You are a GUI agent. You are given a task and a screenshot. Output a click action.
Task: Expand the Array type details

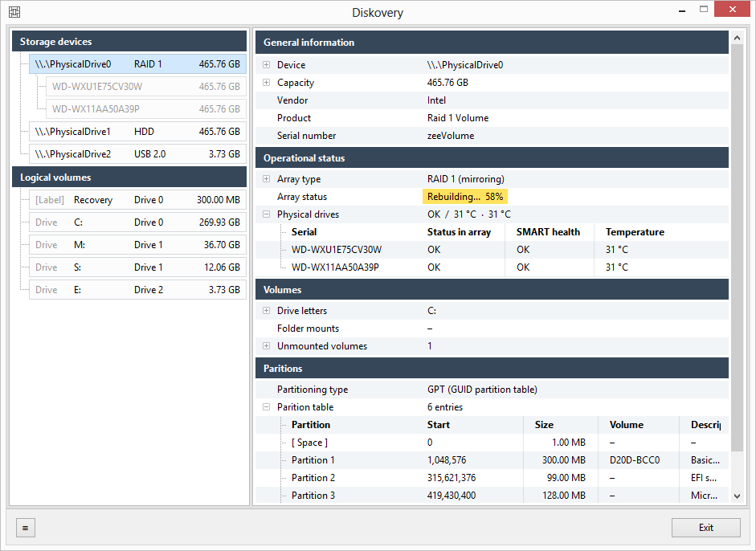266,179
